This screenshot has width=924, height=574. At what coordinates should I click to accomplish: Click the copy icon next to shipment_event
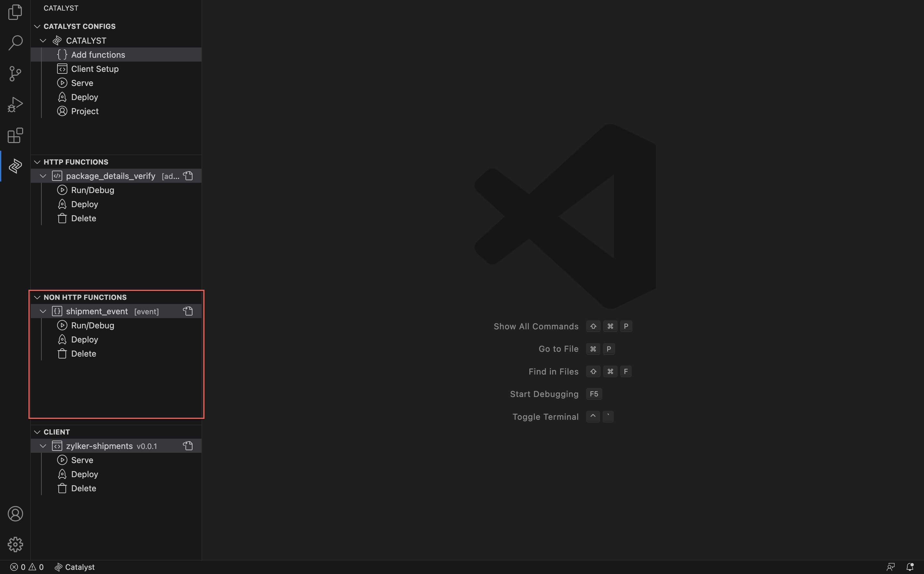pos(188,311)
